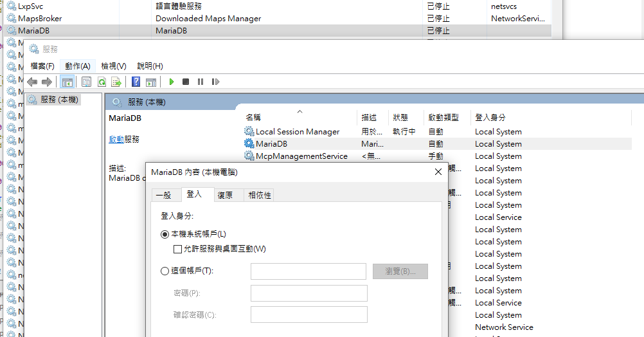Click the Forward arrow in Services toolbar
This screenshot has width=644, height=337.
pos(47,82)
